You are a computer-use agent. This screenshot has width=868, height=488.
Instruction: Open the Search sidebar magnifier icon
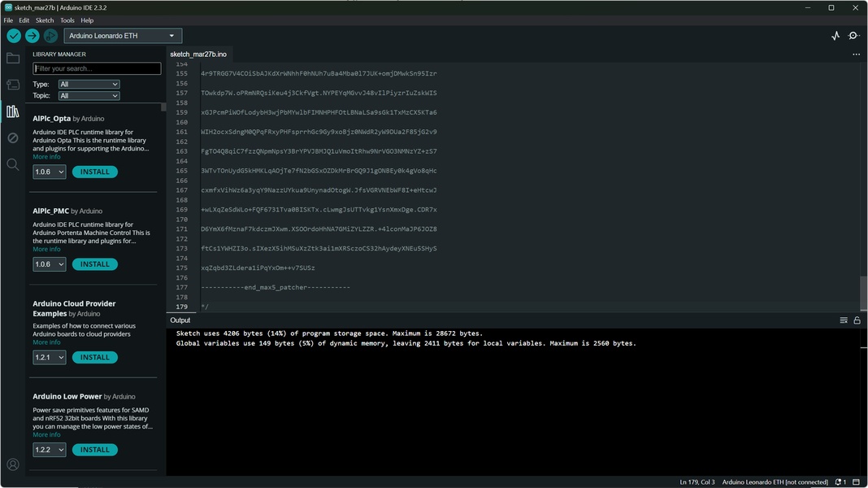tap(13, 164)
